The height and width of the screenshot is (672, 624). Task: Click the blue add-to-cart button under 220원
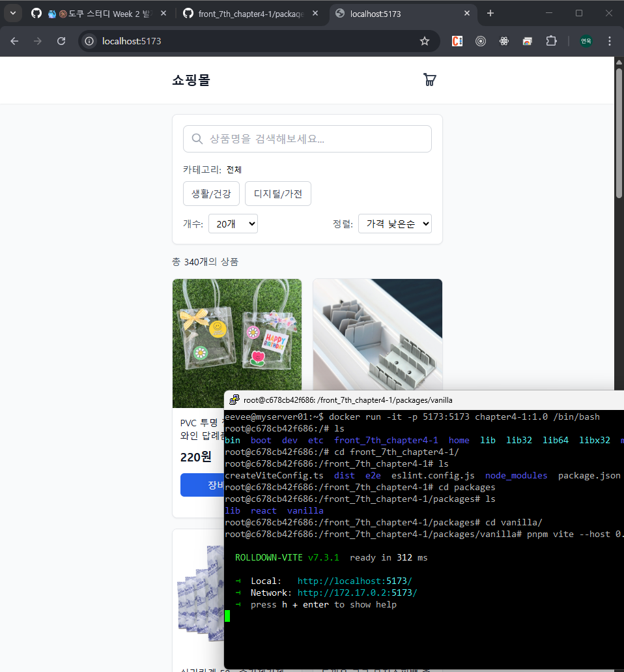coord(202,485)
